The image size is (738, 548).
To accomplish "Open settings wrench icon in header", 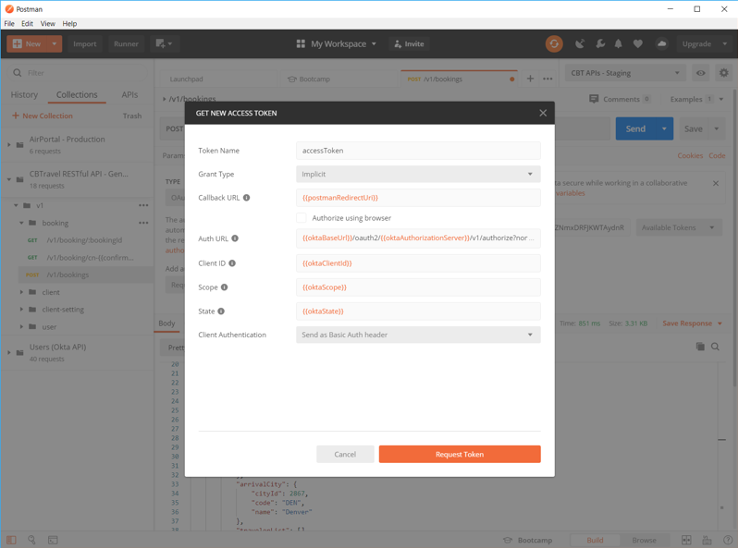I will pyautogui.click(x=600, y=44).
